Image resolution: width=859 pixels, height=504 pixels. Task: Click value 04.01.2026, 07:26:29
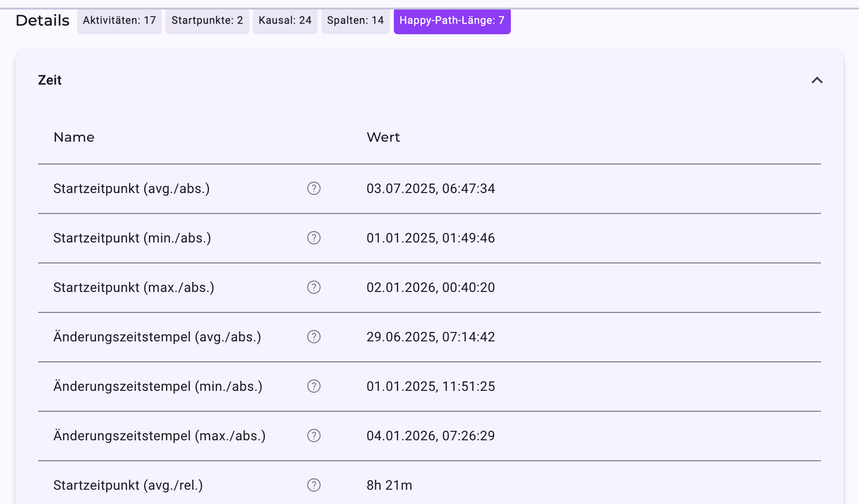pyautogui.click(x=431, y=436)
